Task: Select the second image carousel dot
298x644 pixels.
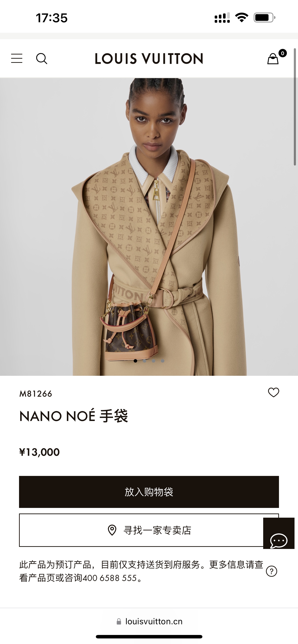Action: (144, 361)
